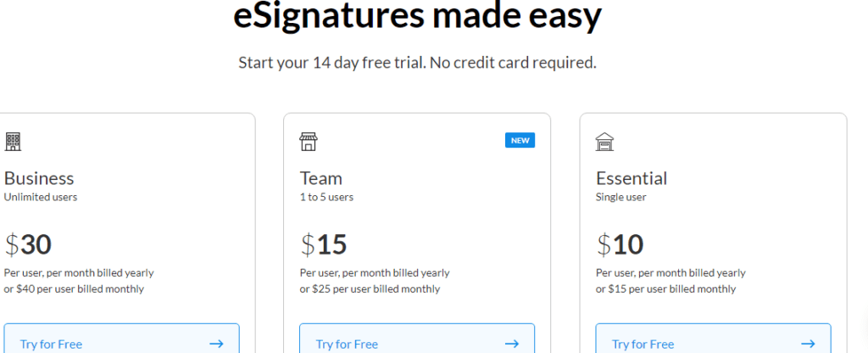The height and width of the screenshot is (353, 868).
Task: Click the Team plan storefront icon
Action: tap(309, 142)
